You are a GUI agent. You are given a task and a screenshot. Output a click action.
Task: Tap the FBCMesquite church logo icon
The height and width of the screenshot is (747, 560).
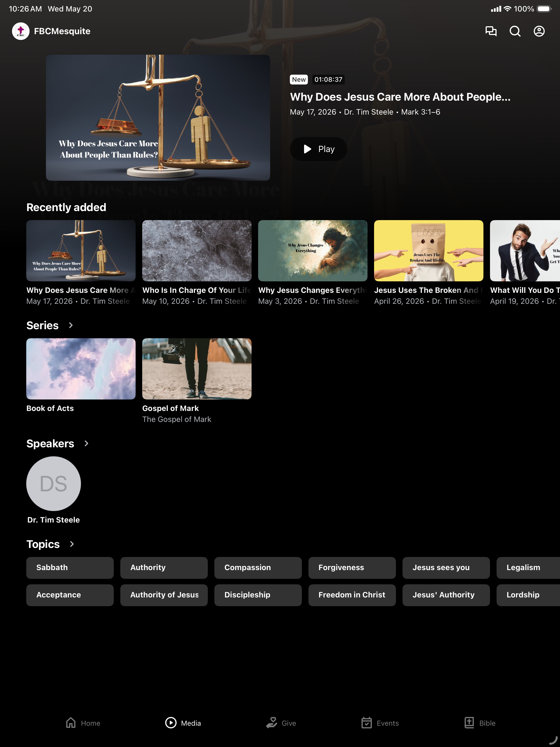click(21, 31)
